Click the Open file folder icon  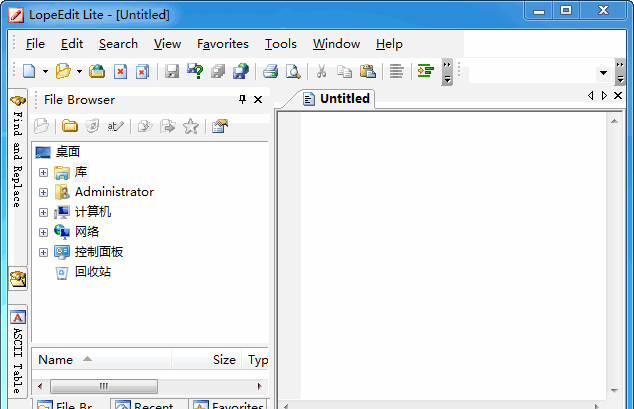click(x=63, y=72)
